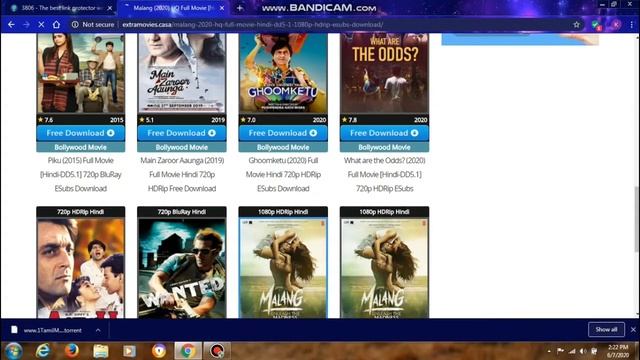Click the Not secure site info icon
Screen dimensions: 640x360
75,24
